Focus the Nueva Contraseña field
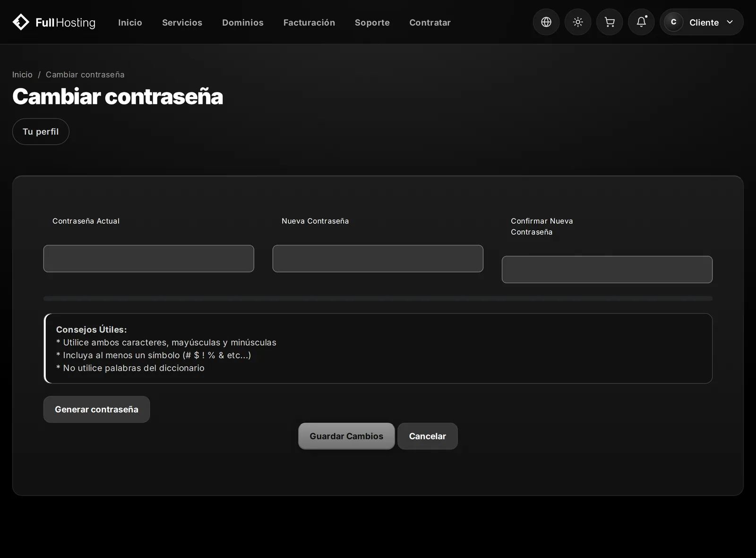Image resolution: width=756 pixels, height=558 pixels. [378, 259]
